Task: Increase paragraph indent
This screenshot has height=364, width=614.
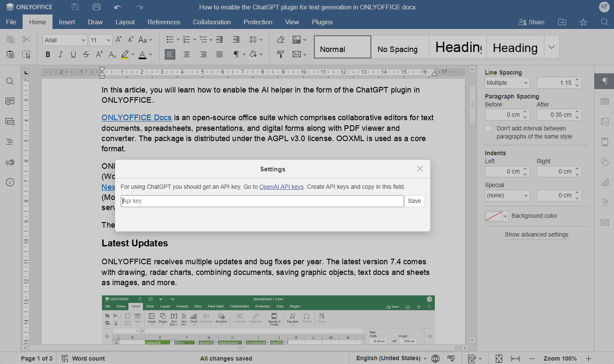Action: [236, 40]
